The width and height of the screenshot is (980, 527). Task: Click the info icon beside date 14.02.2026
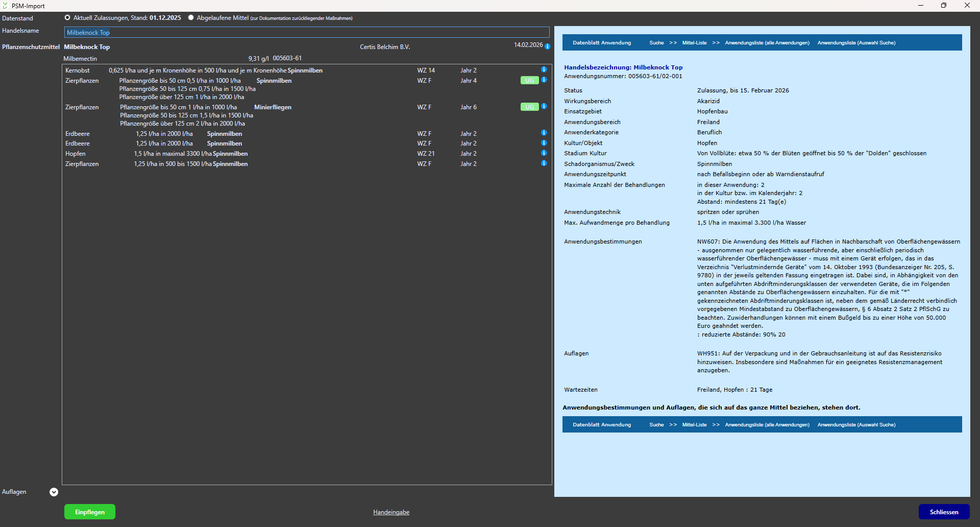click(547, 46)
